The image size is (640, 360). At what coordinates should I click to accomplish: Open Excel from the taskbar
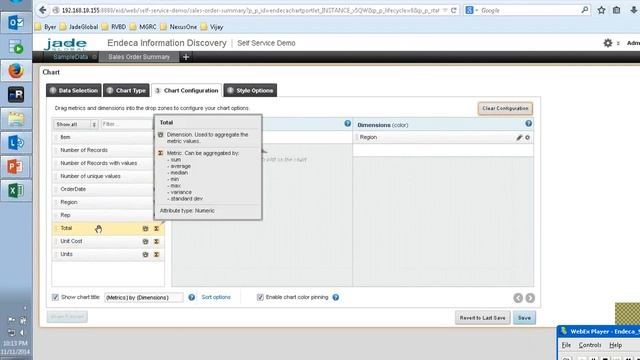[16, 191]
